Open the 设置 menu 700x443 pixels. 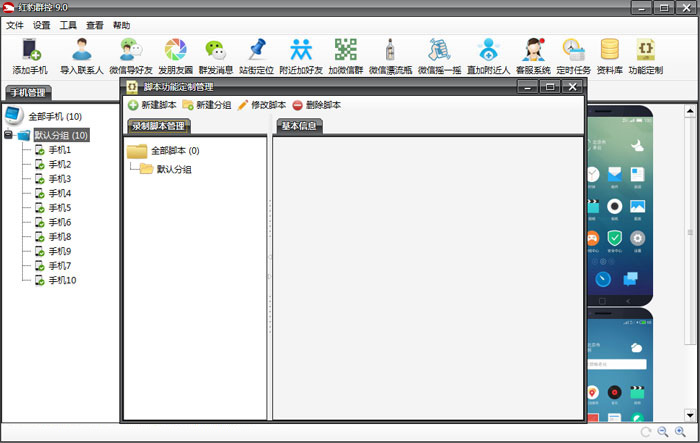(42, 25)
